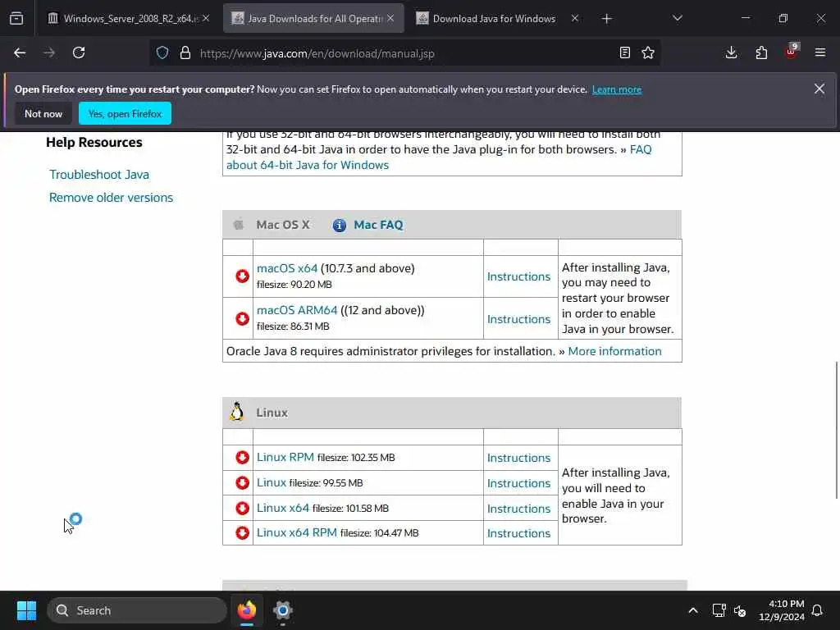Click the page vertical scrollbar thumb
The height and width of the screenshot is (630, 840).
click(x=836, y=430)
